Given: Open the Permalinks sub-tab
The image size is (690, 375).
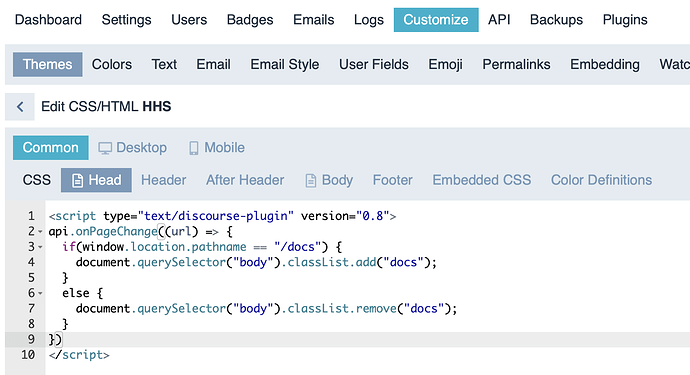Looking at the screenshot, I should click(x=516, y=65).
